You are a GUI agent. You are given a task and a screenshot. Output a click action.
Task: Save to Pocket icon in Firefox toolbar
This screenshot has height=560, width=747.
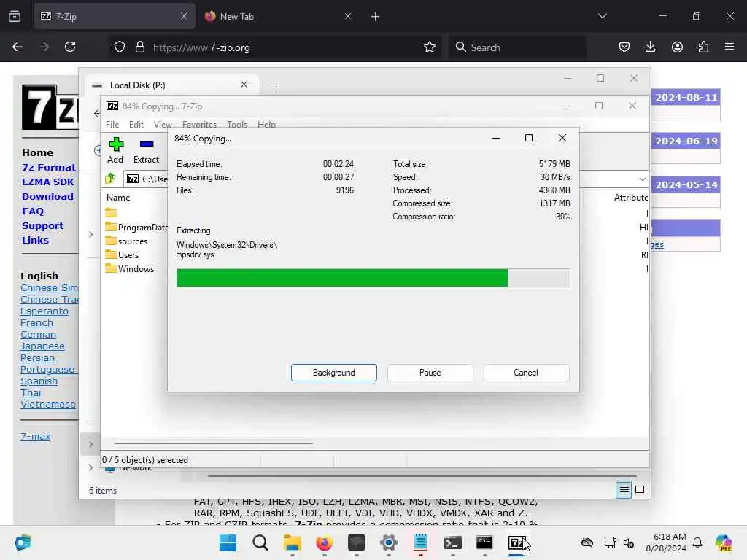(624, 47)
